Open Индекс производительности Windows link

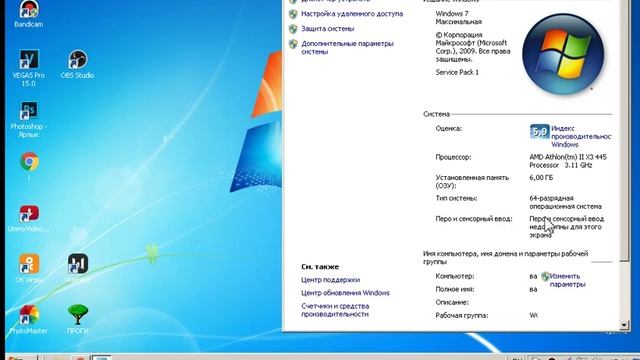(581, 136)
